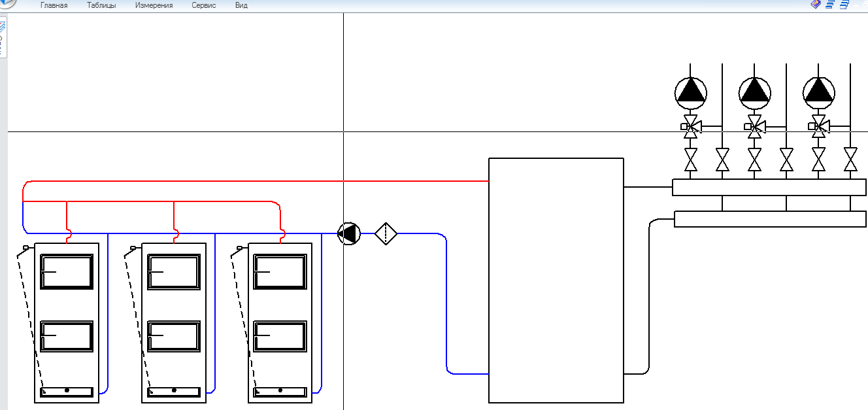Select the large buffer tank rectangle
This screenshot has width=868, height=410.
(x=556, y=281)
